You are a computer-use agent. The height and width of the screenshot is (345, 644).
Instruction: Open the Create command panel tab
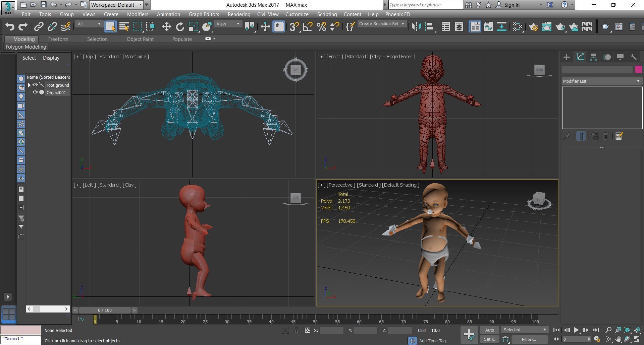click(x=567, y=57)
